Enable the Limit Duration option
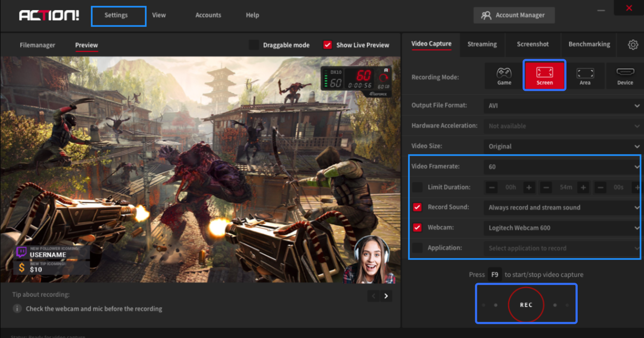Screen dimensions: 644x338 pyautogui.click(x=417, y=187)
